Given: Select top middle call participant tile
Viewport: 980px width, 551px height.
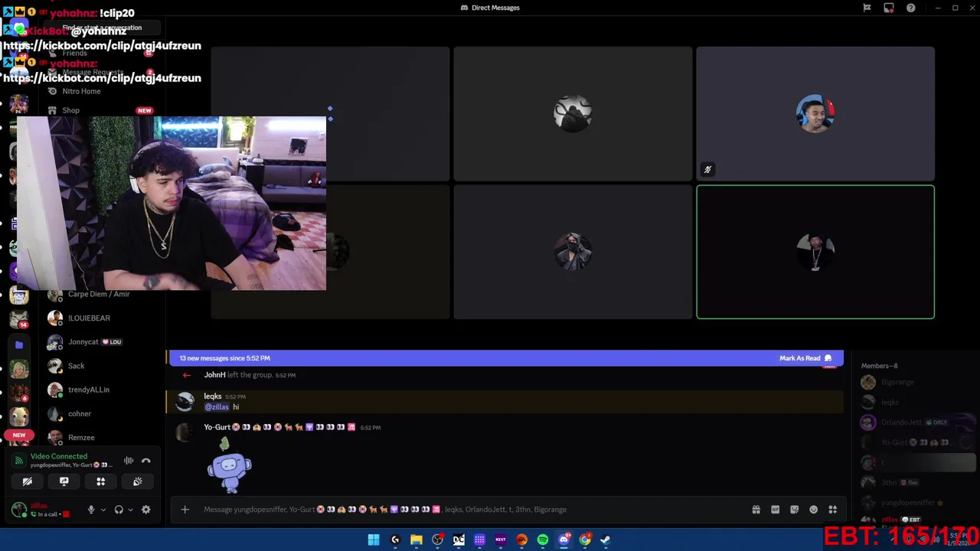Looking at the screenshot, I should click(x=573, y=114).
